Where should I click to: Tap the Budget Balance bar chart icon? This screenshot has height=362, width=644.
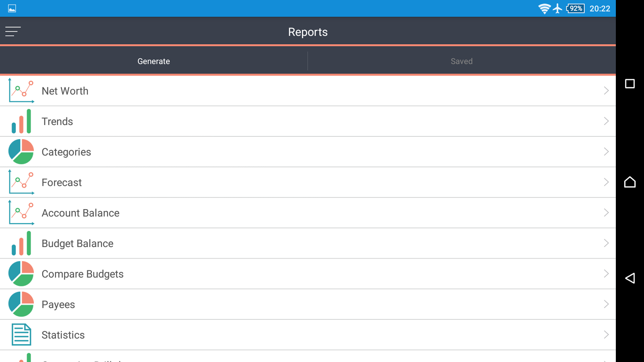pyautogui.click(x=21, y=243)
